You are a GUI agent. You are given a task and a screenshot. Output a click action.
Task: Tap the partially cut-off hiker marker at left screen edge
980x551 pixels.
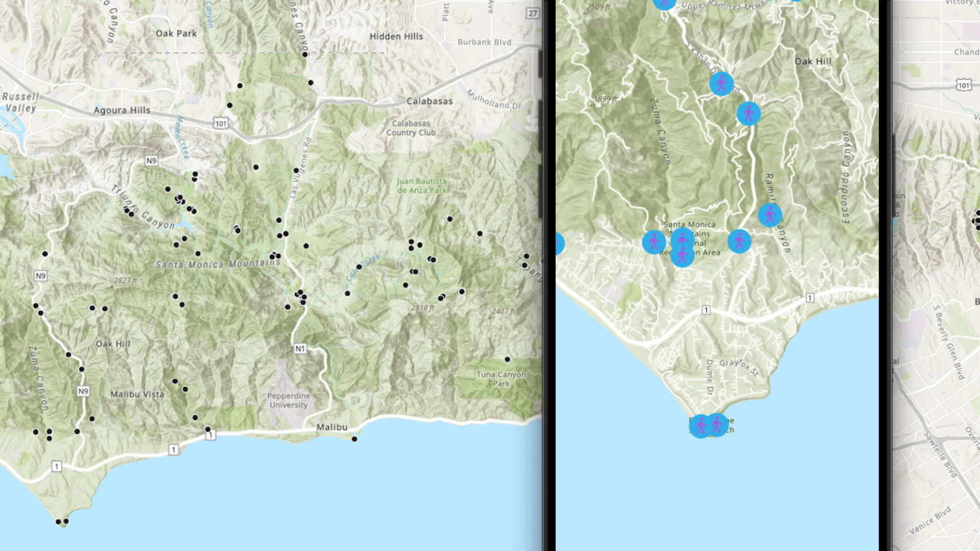(559, 243)
